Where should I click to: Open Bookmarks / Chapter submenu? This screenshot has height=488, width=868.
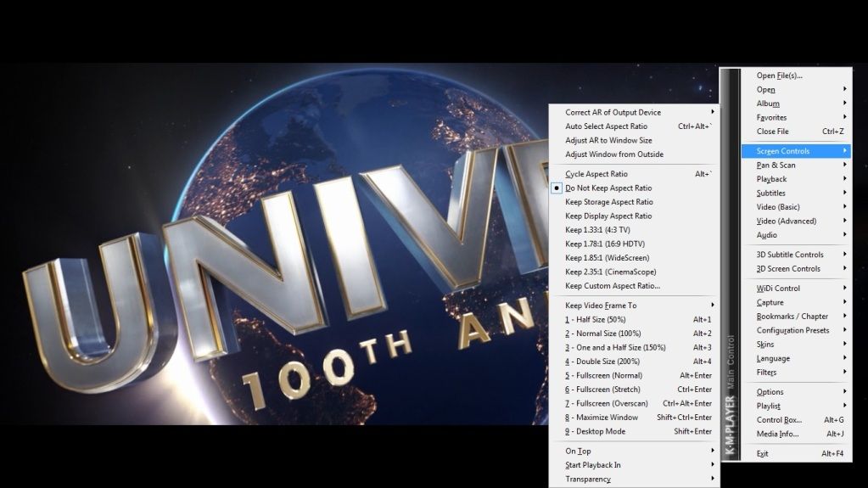click(796, 317)
